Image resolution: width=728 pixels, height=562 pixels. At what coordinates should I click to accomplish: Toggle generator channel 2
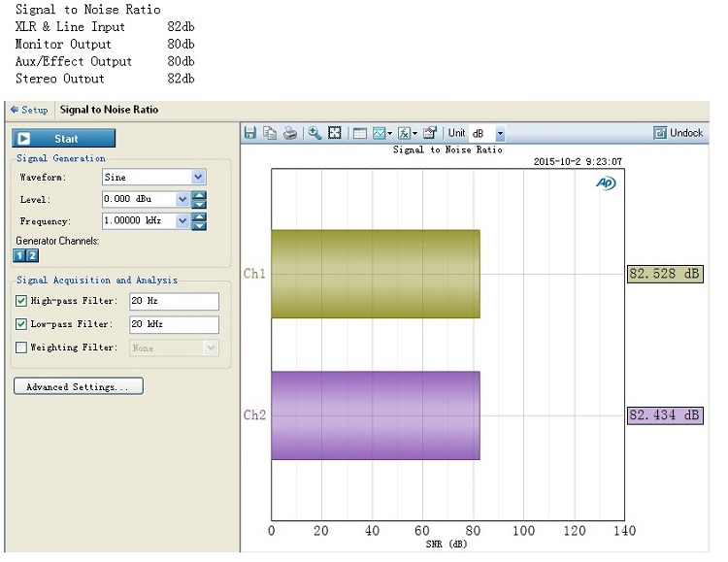[32, 255]
